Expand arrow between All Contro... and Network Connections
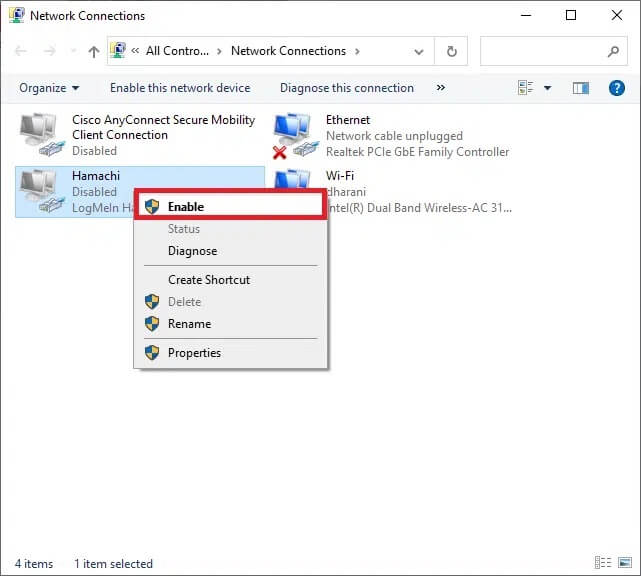The width and height of the screenshot is (641, 576). [220, 52]
